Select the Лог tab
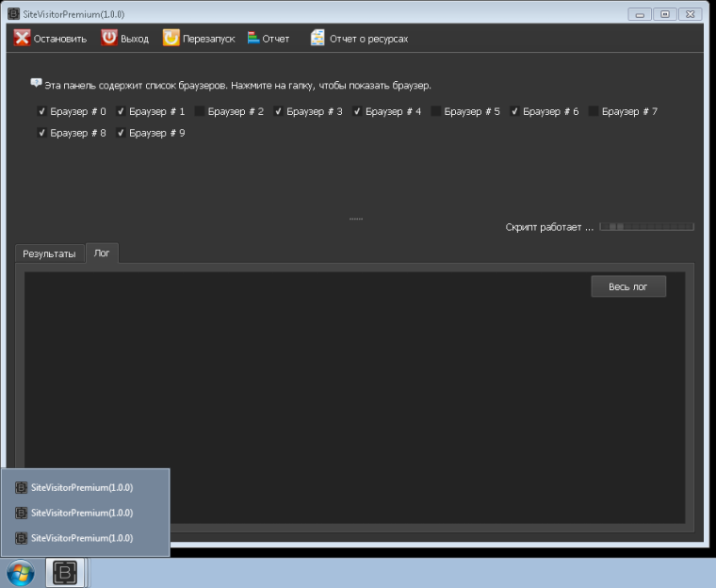The height and width of the screenshot is (588, 716). point(102,253)
